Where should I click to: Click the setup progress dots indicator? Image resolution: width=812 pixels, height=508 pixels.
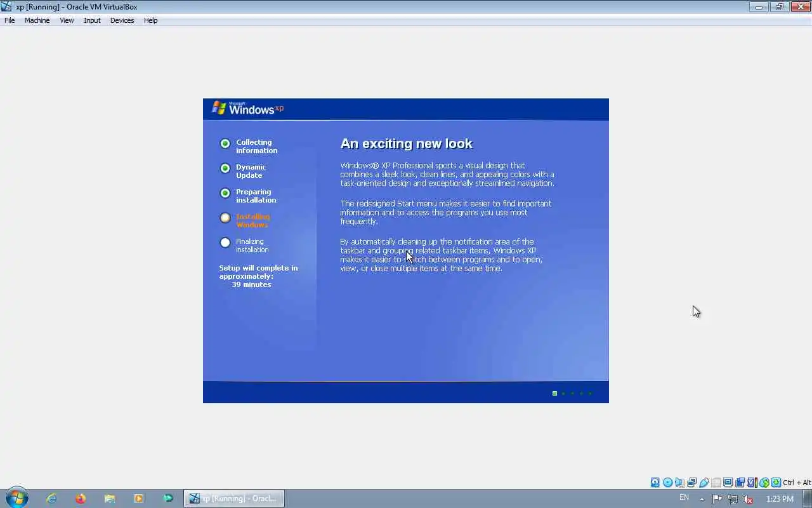[572, 393]
